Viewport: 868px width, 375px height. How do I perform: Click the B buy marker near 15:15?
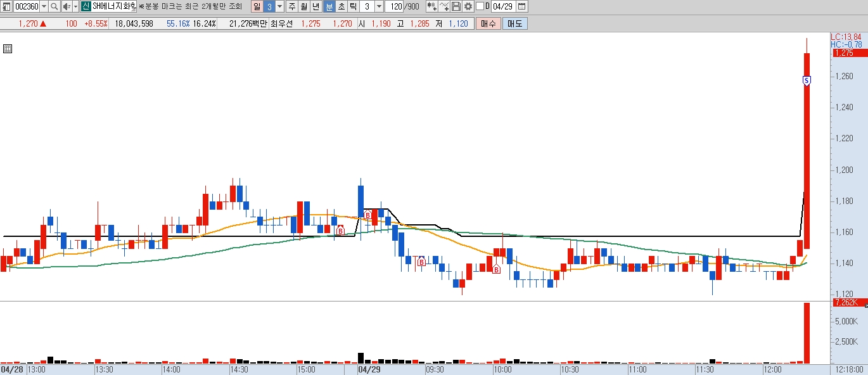[x=340, y=231]
